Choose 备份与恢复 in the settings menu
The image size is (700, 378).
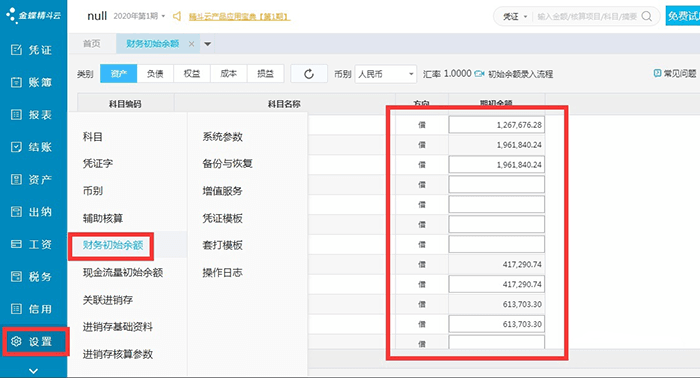pyautogui.click(x=227, y=163)
